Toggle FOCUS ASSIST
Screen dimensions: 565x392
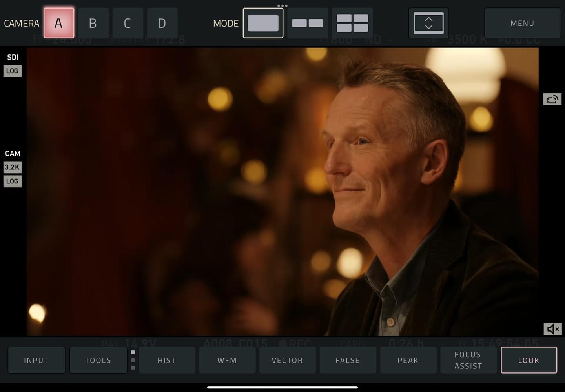468,360
